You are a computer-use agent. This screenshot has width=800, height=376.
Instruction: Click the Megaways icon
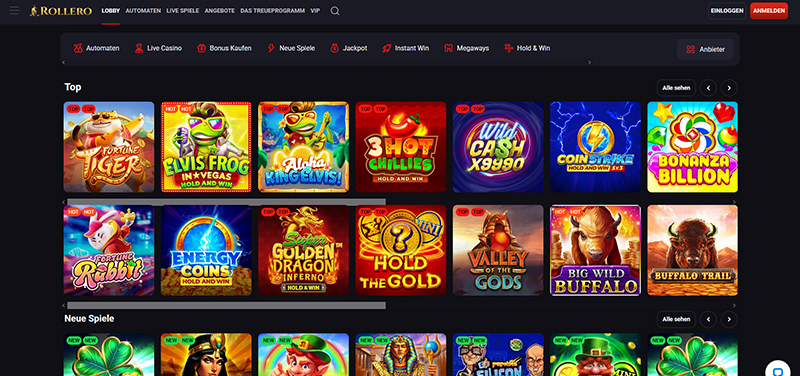(448, 48)
